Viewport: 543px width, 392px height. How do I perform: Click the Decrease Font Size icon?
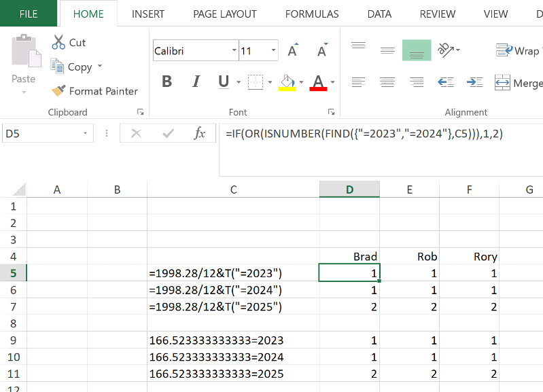[322, 51]
